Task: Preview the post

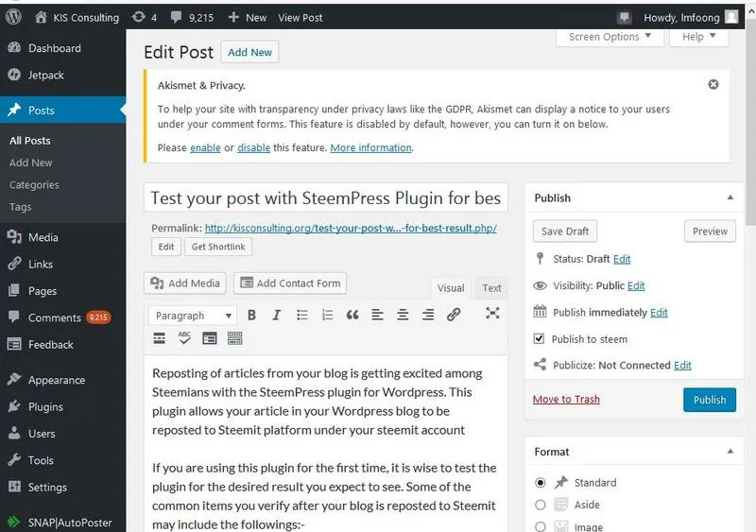Action: 710,231
